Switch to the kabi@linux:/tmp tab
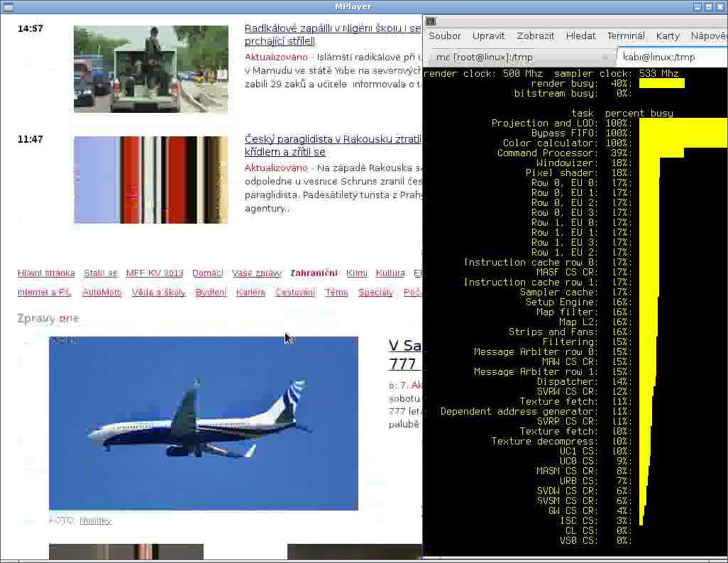728x563 pixels. click(658, 57)
